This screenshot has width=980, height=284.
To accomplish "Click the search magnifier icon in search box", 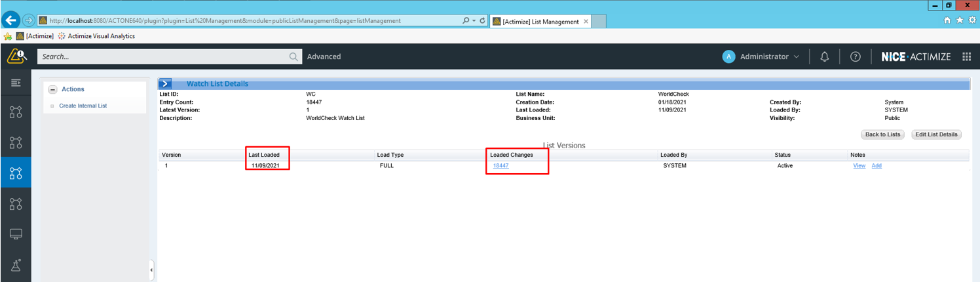I will click(x=294, y=57).
